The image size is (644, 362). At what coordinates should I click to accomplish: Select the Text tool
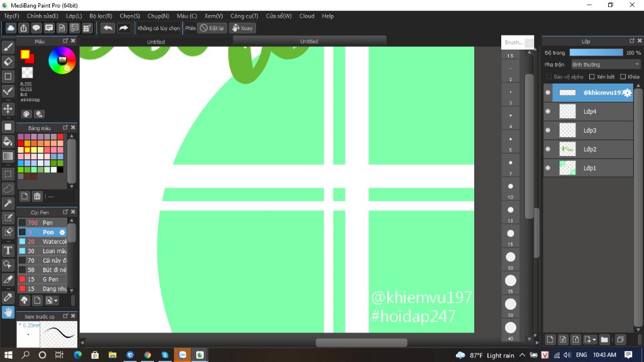coord(8,250)
